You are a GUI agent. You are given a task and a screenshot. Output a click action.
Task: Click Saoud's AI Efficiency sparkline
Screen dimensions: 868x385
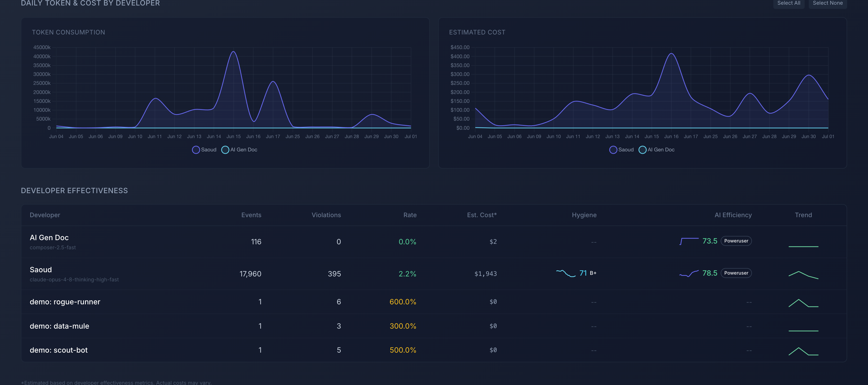pos(689,273)
